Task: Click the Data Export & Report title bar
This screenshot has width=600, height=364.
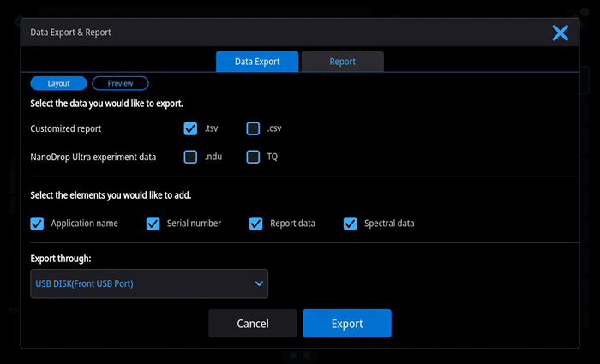Action: [x=257, y=33]
